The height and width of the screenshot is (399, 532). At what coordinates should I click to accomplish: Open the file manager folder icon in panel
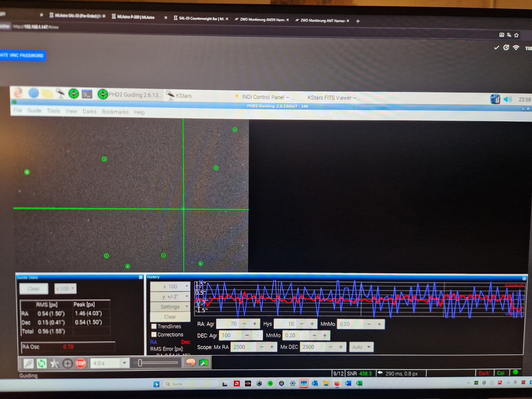tap(47, 93)
